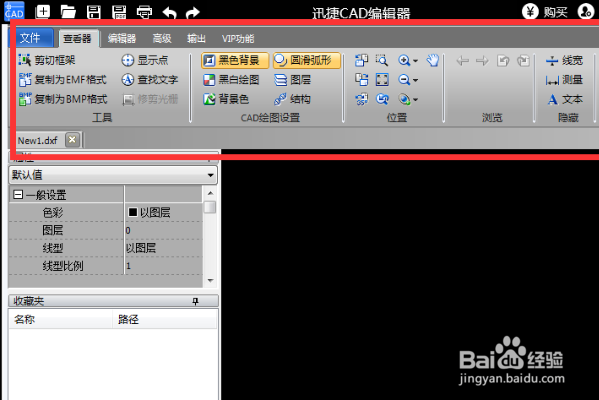The height and width of the screenshot is (400, 599).
Task: Select the 剪切框架 clip frame tool
Action: point(47,60)
